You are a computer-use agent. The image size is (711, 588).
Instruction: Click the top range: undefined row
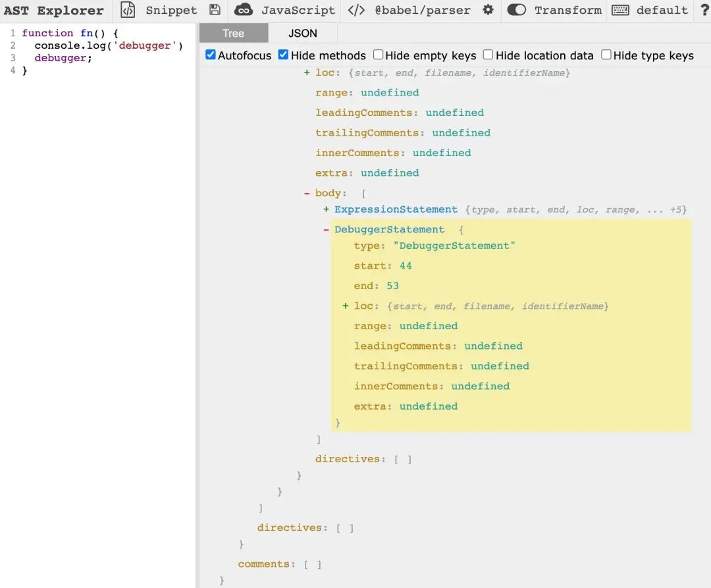point(367,92)
